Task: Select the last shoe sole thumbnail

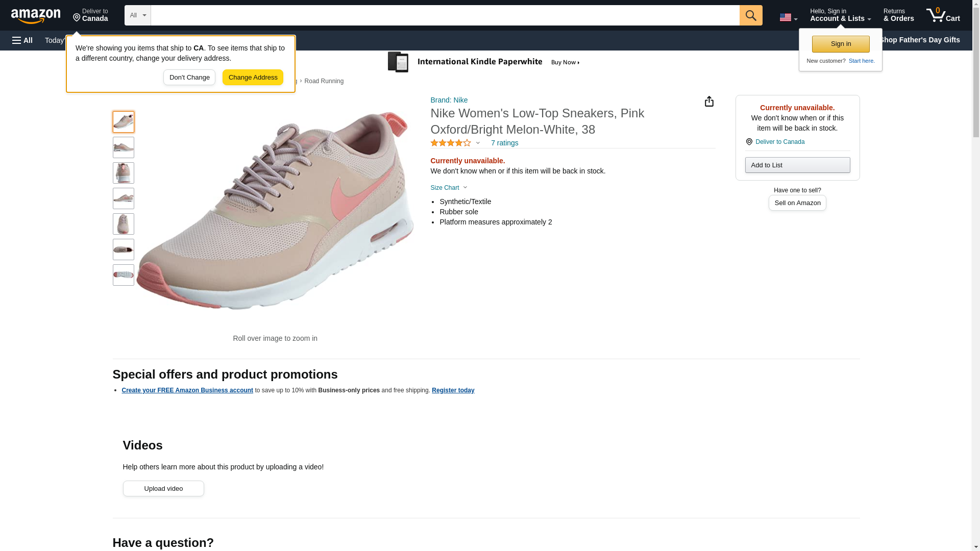Action: (124, 275)
